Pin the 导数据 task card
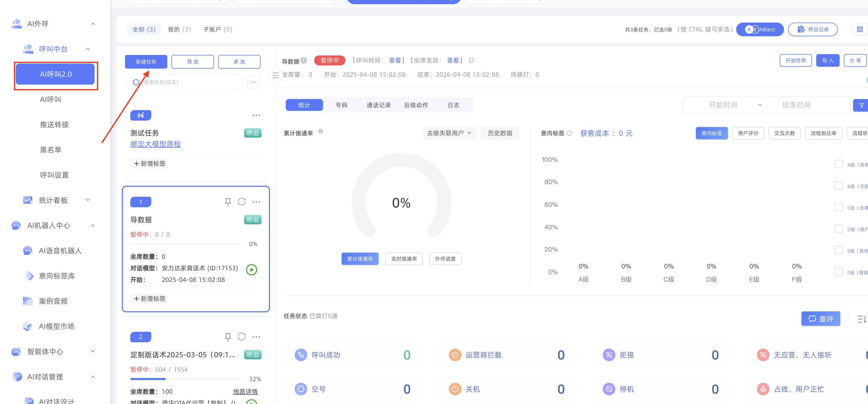This screenshot has width=868, height=404. pyautogui.click(x=228, y=202)
